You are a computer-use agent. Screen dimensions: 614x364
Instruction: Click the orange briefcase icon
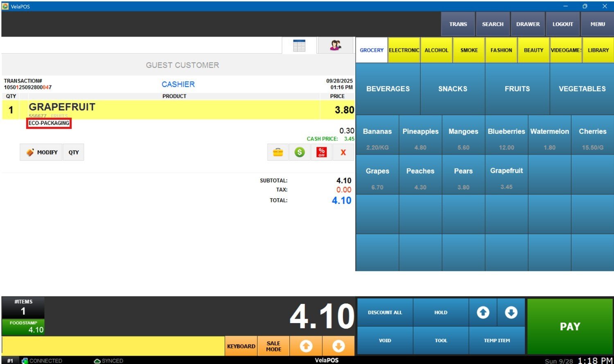tap(278, 153)
